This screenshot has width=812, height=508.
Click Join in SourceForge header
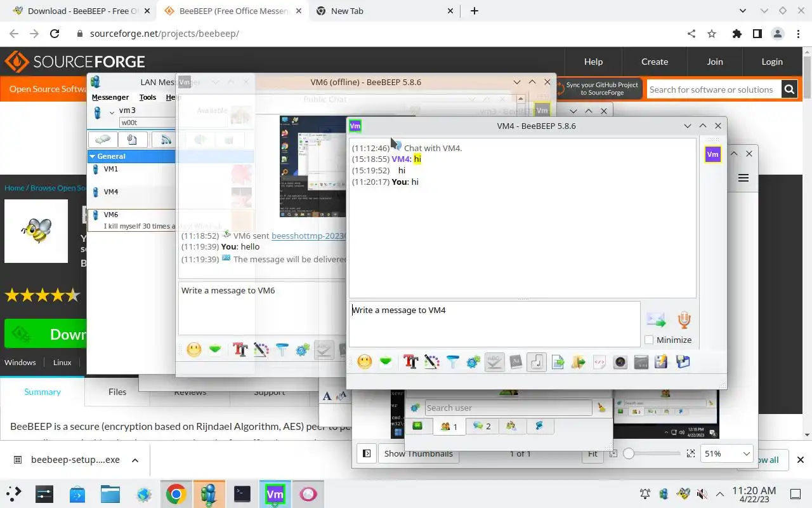point(715,62)
